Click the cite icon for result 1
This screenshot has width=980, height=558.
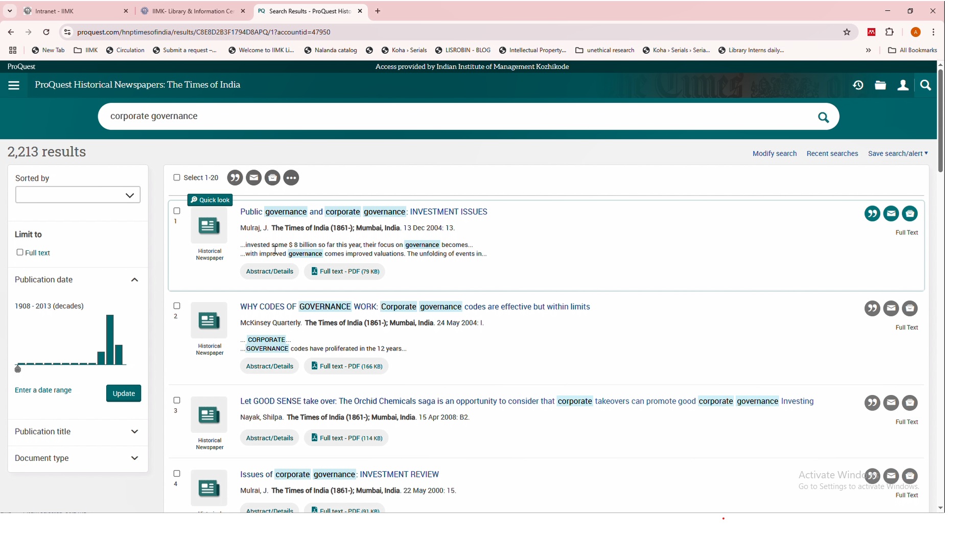(x=872, y=214)
